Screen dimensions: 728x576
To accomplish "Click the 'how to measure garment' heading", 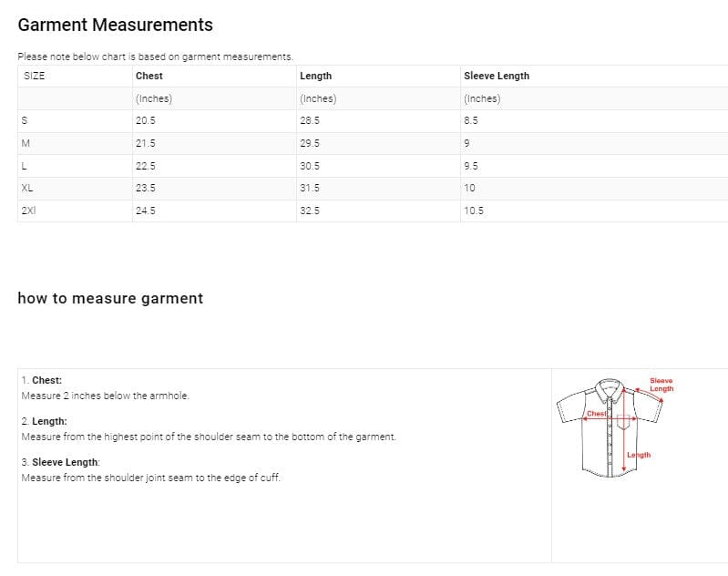I will click(x=110, y=298).
